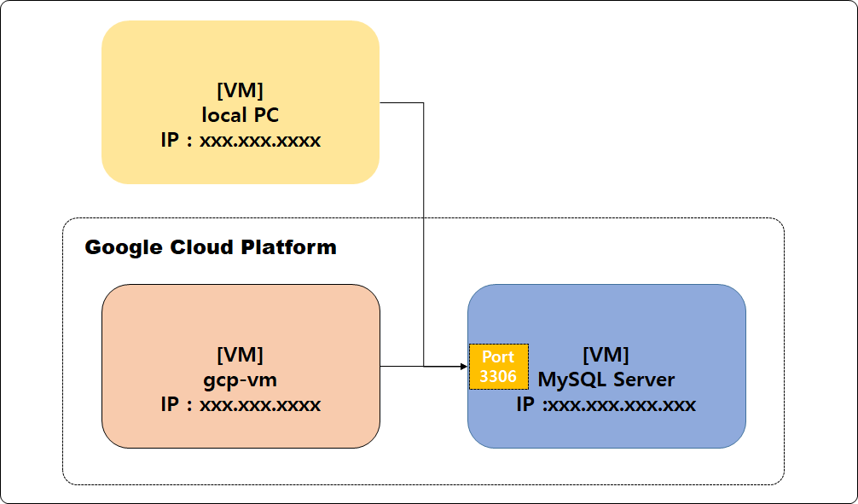The image size is (858, 504).
Task: Click the "MySQL Server" label
Action: [x=606, y=379]
